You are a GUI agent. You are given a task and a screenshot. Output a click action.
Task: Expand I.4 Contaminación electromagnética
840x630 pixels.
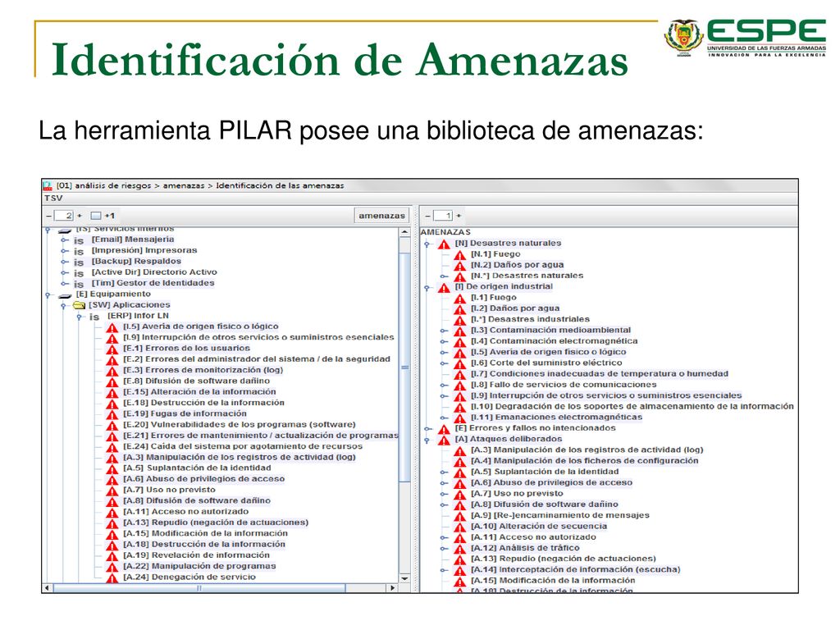[444, 342]
